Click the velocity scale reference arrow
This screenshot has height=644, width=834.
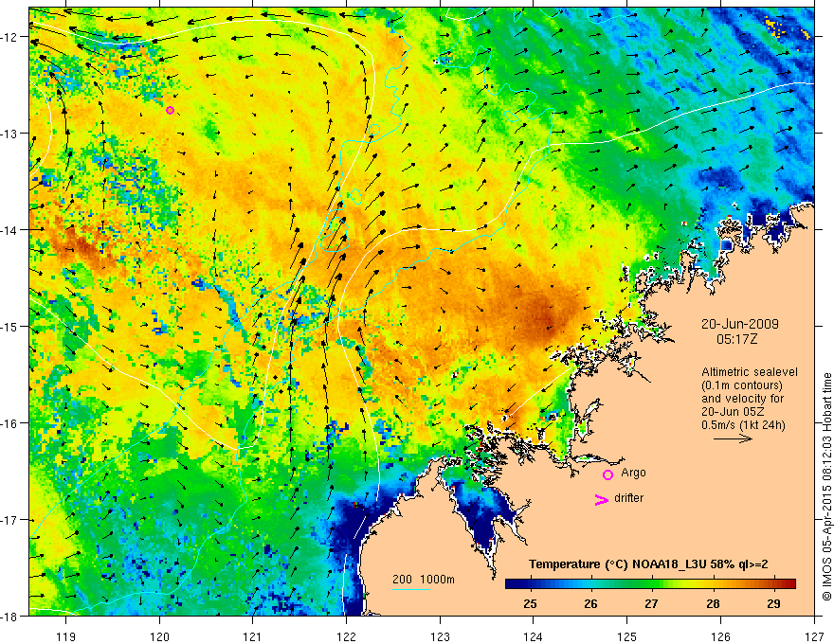[x=733, y=438]
